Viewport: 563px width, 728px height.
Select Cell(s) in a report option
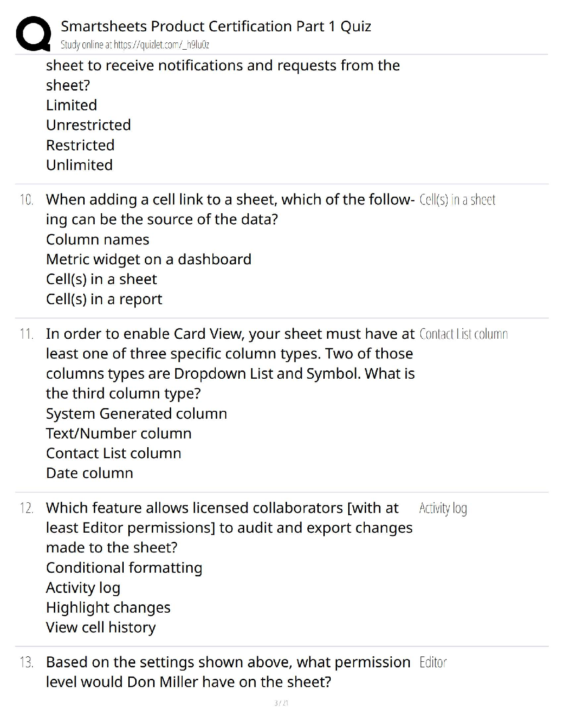104,299
